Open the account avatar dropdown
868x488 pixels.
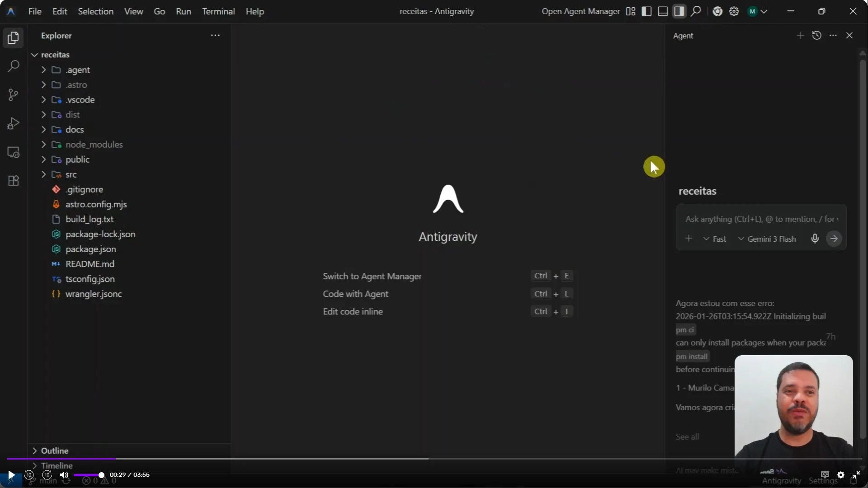pyautogui.click(x=758, y=11)
